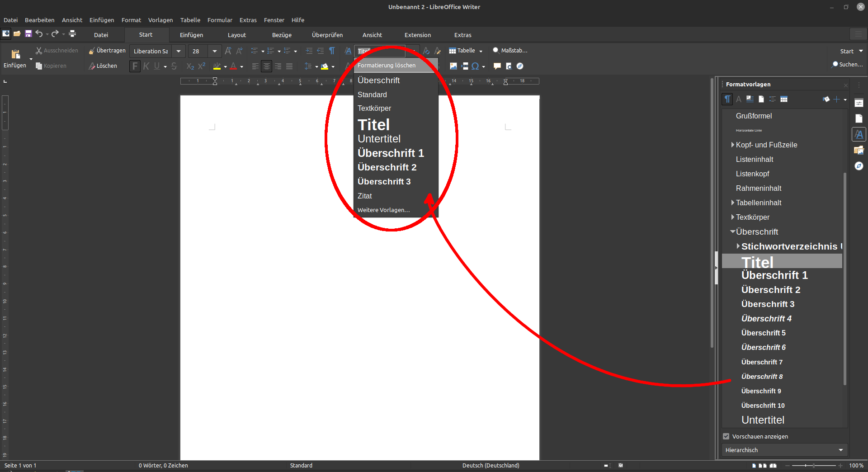Open the font size dropdown showing 28
This screenshot has width=868, height=472.
point(215,51)
